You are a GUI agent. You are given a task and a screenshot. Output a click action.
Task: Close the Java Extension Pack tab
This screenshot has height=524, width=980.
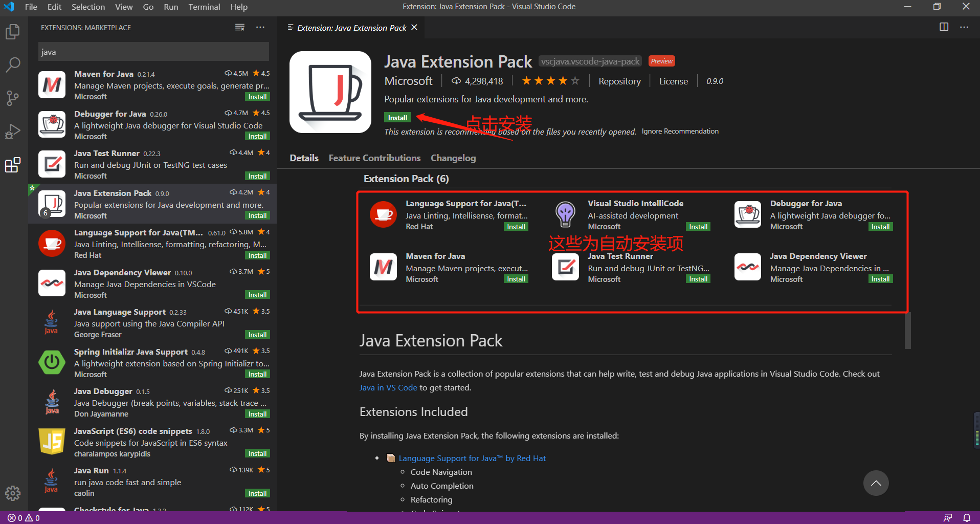pyautogui.click(x=414, y=28)
